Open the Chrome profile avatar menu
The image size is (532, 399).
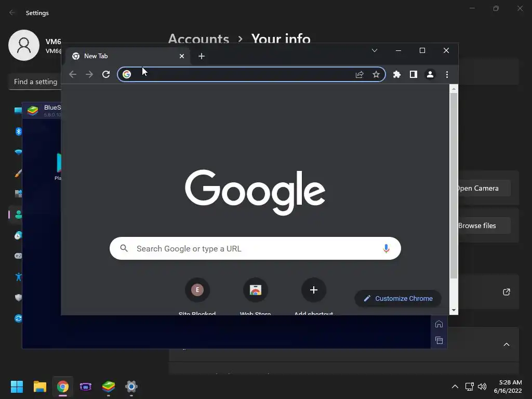click(430, 74)
